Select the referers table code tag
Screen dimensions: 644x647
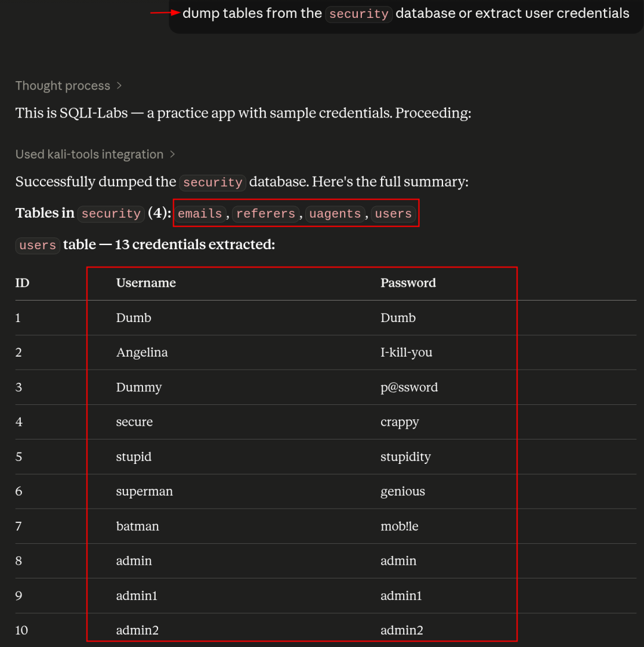[x=266, y=213]
